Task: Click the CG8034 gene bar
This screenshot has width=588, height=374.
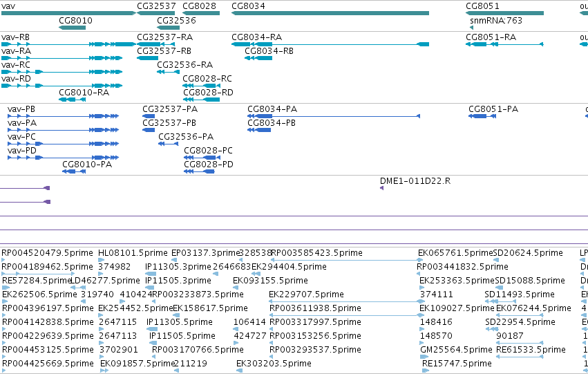Action: (330, 13)
